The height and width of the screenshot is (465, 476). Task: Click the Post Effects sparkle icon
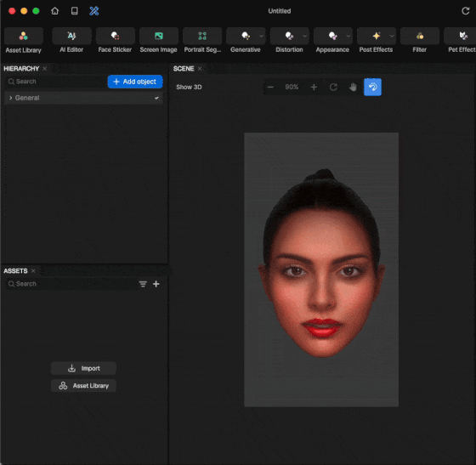(376, 36)
